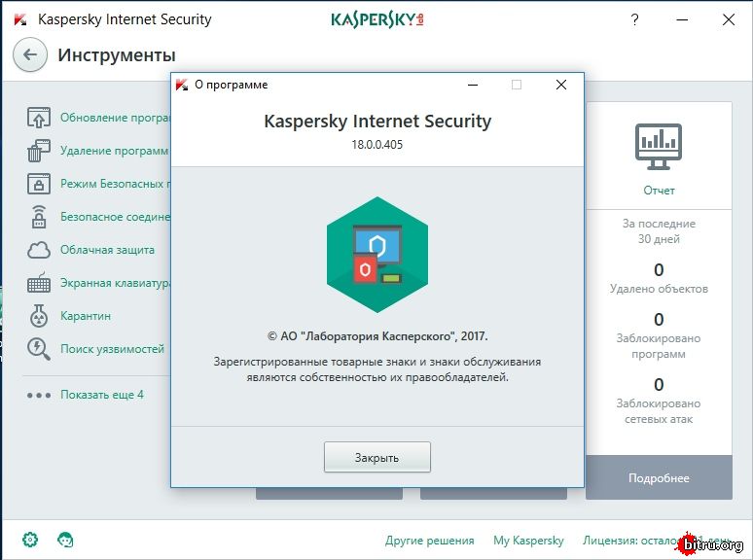The image size is (753, 560).
Task: Open Экранная клавиатура link
Action: point(115,283)
